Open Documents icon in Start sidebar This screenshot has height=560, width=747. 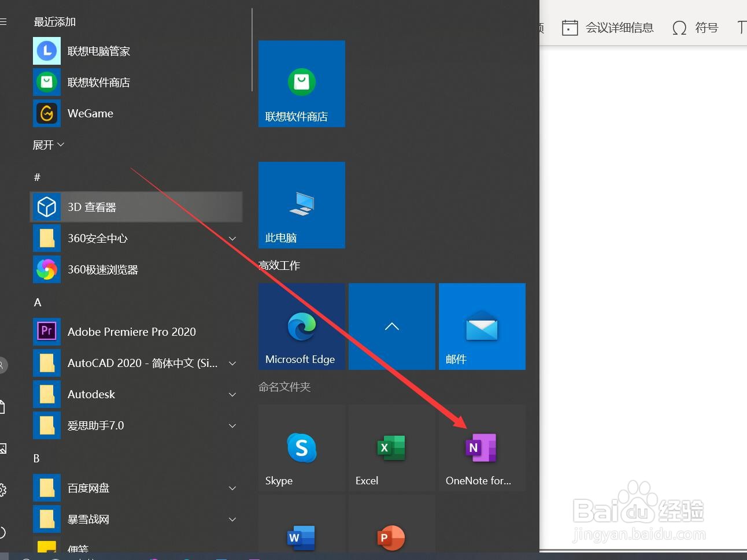[2, 407]
